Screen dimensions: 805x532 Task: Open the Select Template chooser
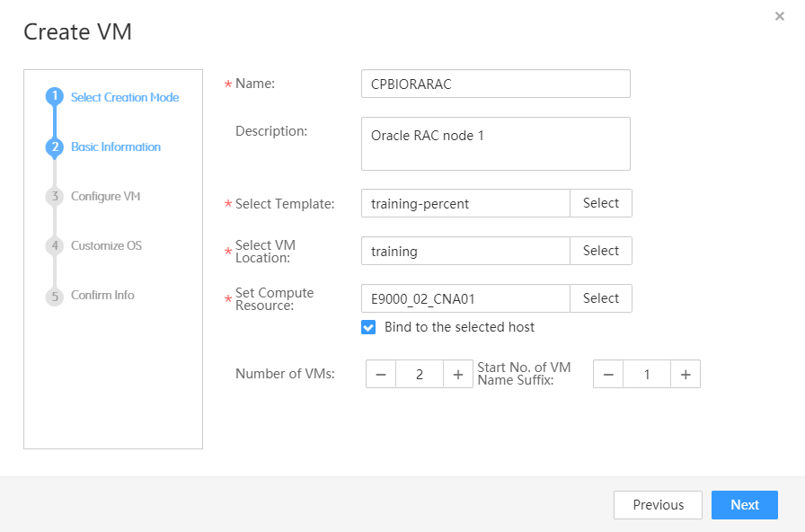(600, 203)
